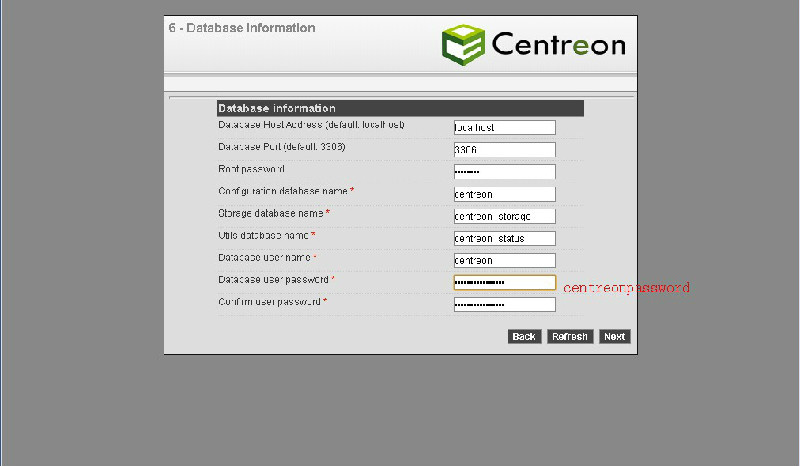Screen dimensions: 800x466
Task: Click the red centreonpassword annotation text
Action: coord(626,288)
